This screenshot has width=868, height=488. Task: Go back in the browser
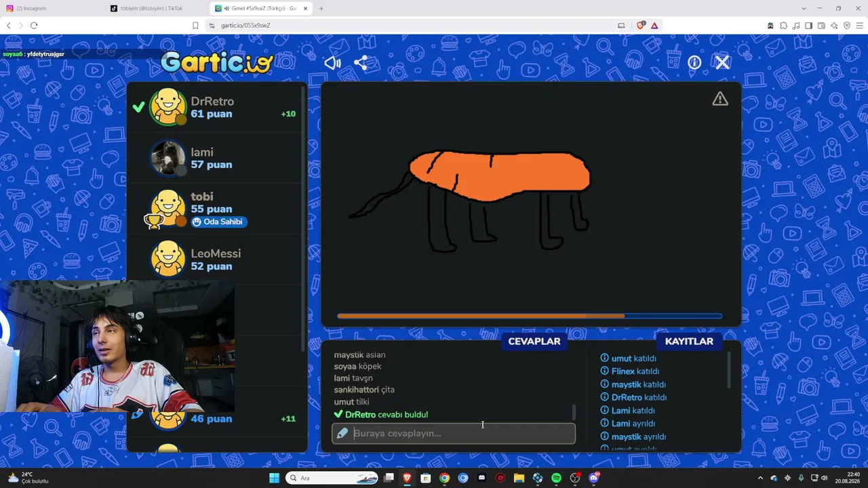point(9,25)
